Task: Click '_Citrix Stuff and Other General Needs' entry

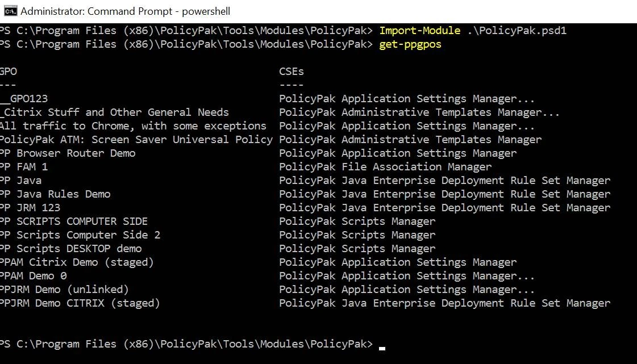Action: 114,112
